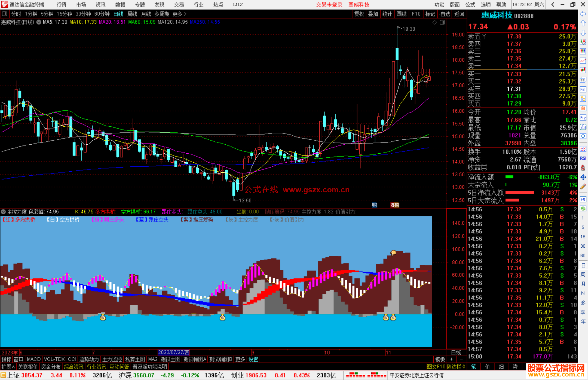The height and width of the screenshot is (380, 588).
Task: Click the four-way move arrows icon
Action: [583, 177]
